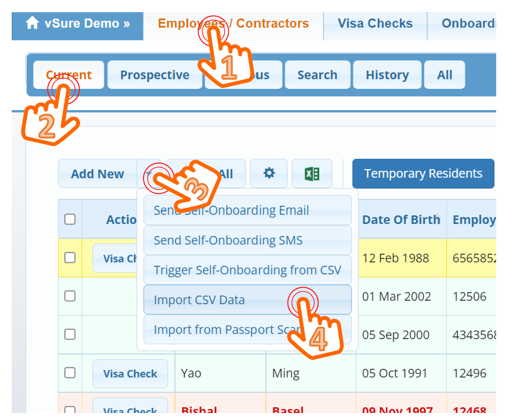Click the vSure Demo home icon
Screen dimensions: 514x420
(32, 23)
